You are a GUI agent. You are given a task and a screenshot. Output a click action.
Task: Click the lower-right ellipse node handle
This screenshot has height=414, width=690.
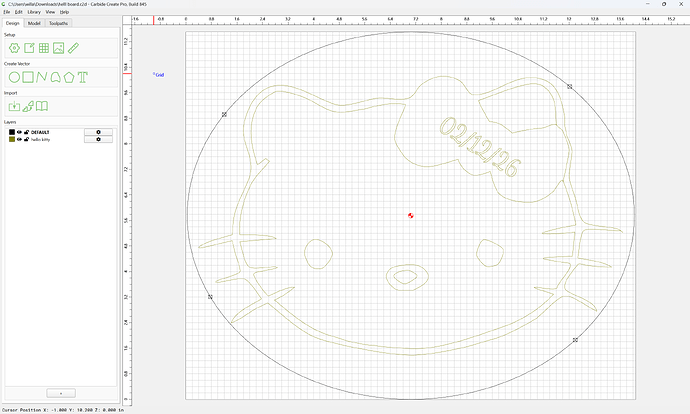575,340
